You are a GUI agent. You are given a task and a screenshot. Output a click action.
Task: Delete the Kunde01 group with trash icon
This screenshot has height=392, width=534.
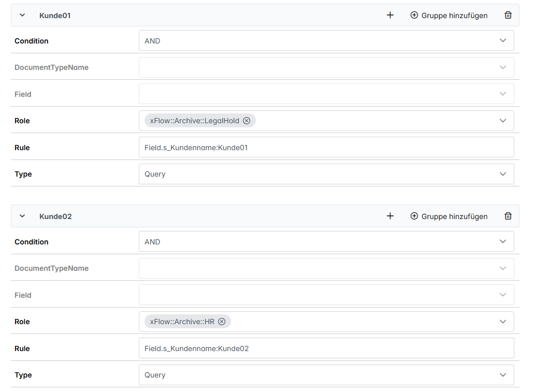click(x=508, y=16)
